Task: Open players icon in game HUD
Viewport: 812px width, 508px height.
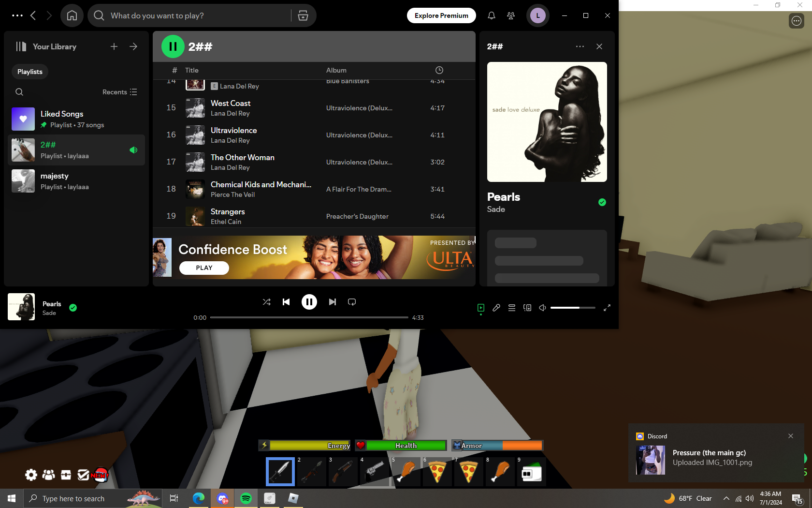Action: click(x=48, y=475)
